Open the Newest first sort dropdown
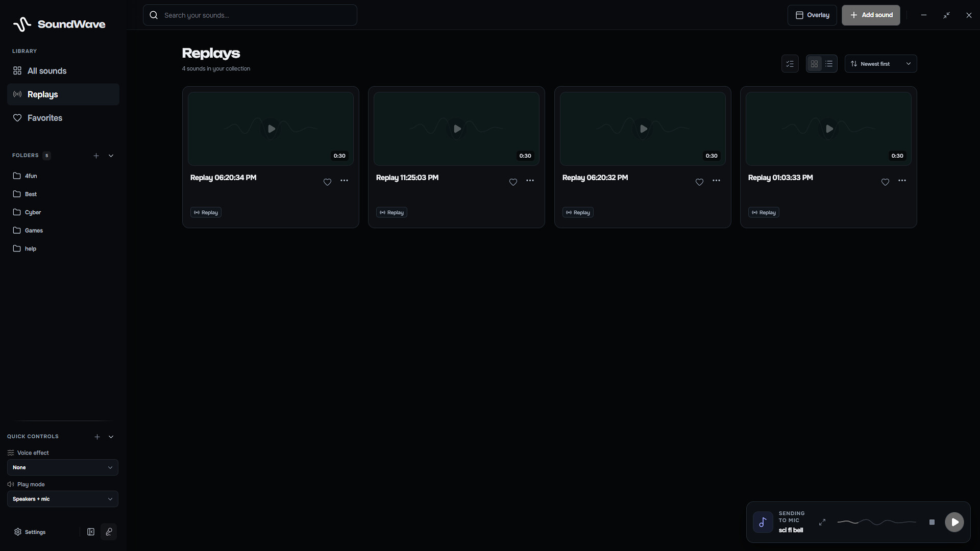The width and height of the screenshot is (980, 551). [881, 64]
